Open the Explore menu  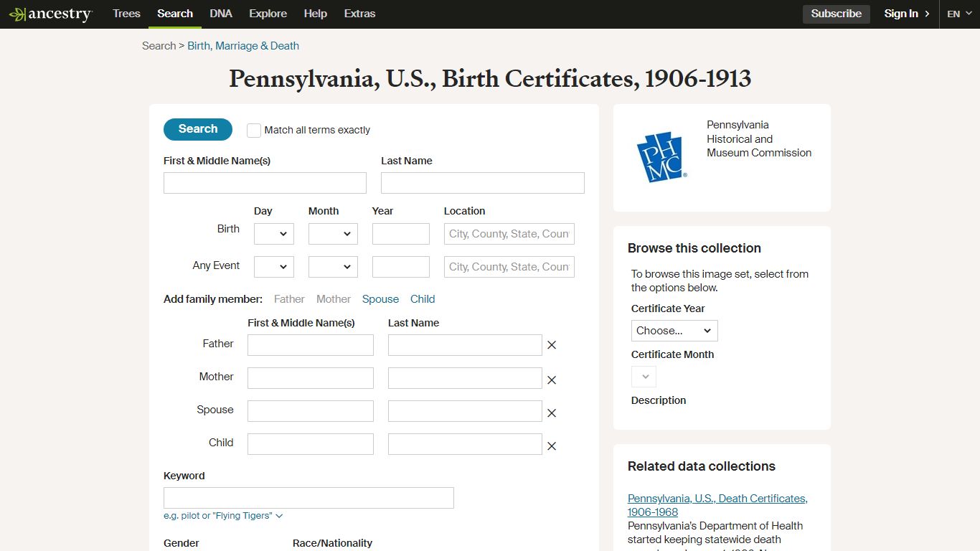click(x=268, y=14)
